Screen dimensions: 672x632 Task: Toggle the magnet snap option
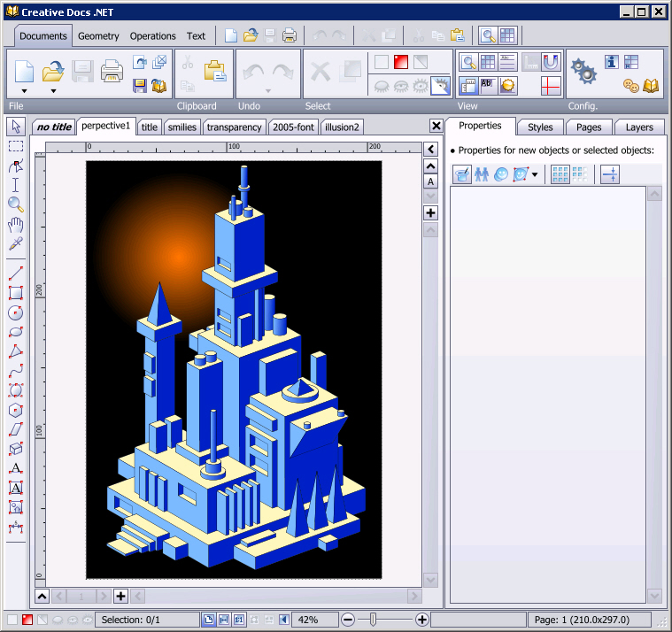[x=551, y=62]
